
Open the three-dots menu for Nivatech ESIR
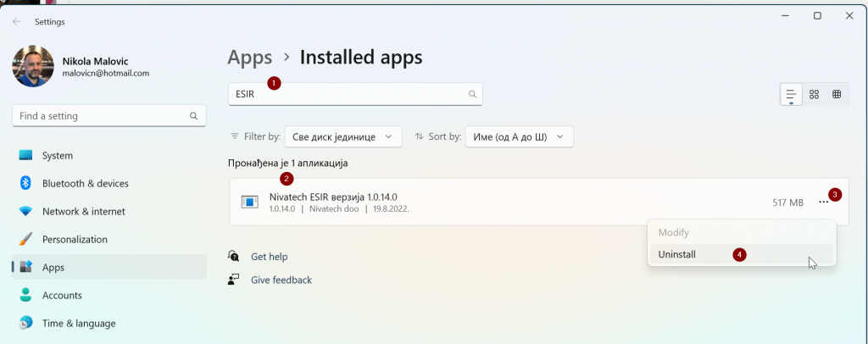click(824, 203)
